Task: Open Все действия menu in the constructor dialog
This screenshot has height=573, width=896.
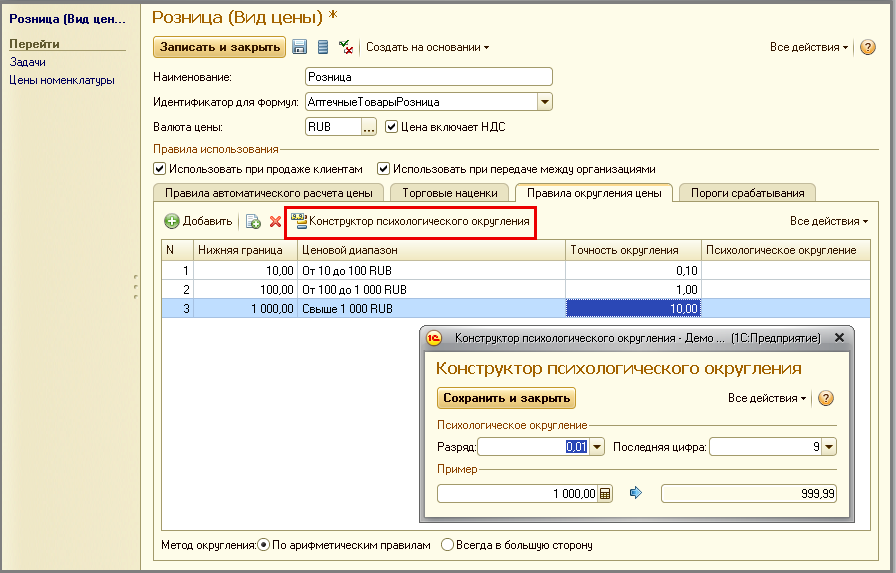Action: [x=767, y=398]
